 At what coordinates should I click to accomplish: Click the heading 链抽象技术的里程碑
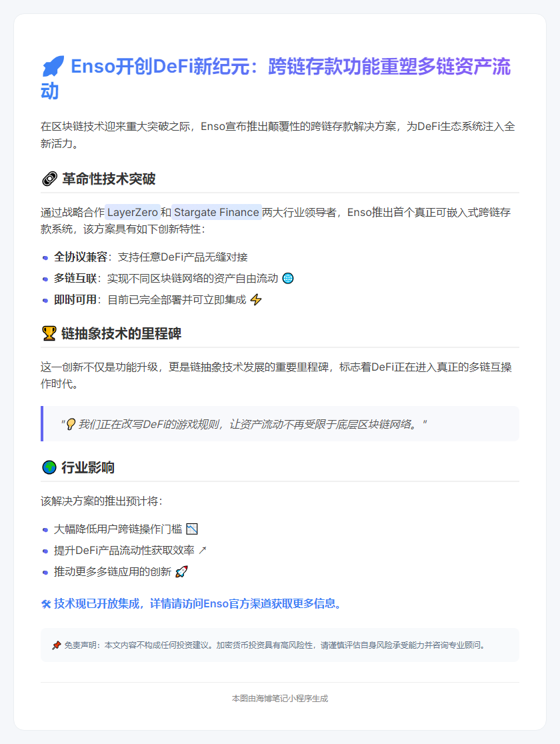121,333
